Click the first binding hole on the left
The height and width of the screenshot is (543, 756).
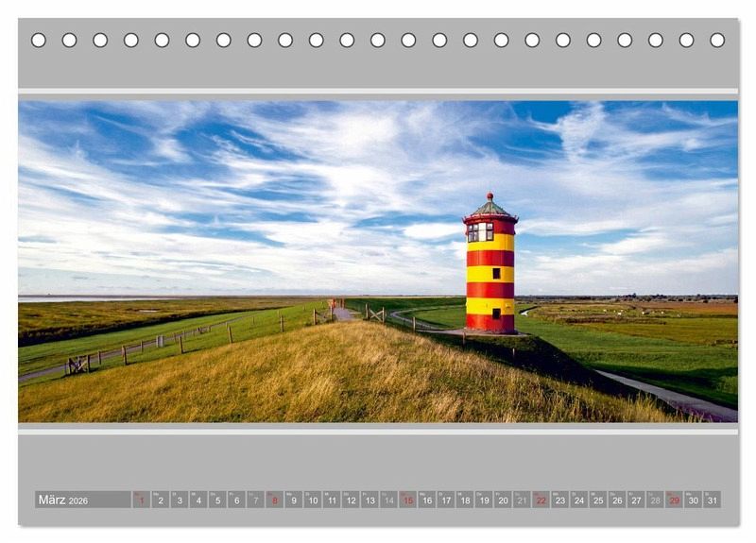(x=39, y=40)
